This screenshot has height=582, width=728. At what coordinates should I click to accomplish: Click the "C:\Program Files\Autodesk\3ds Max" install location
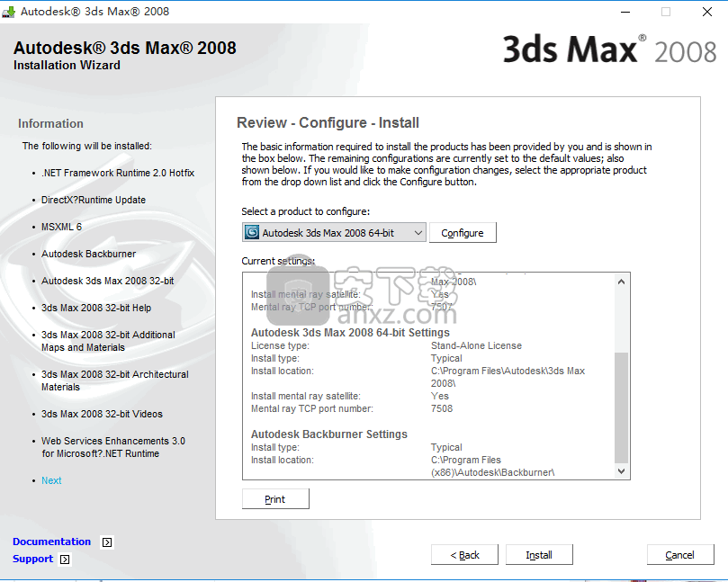click(508, 371)
